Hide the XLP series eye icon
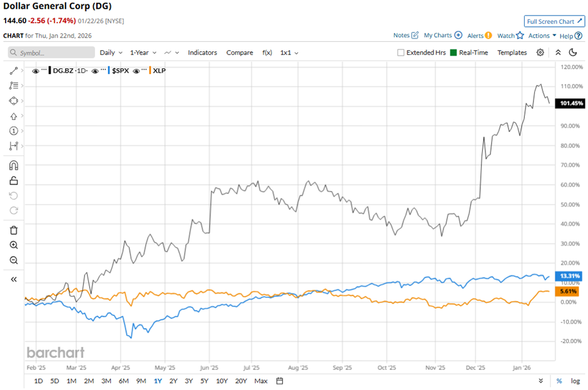The image size is (588, 390). [x=136, y=71]
